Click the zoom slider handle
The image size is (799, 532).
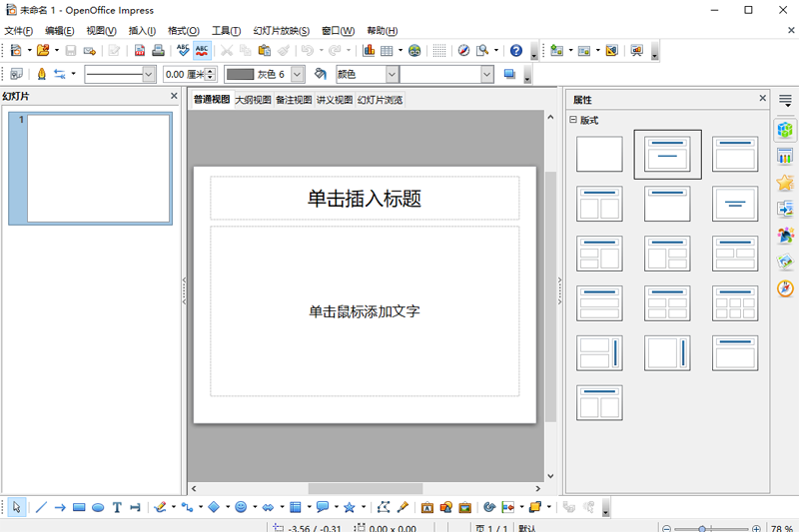(702, 529)
